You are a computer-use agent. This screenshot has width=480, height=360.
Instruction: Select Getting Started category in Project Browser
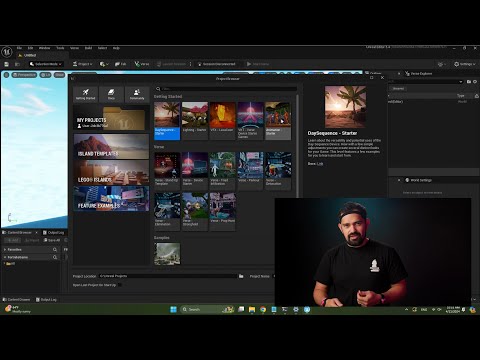point(86,94)
